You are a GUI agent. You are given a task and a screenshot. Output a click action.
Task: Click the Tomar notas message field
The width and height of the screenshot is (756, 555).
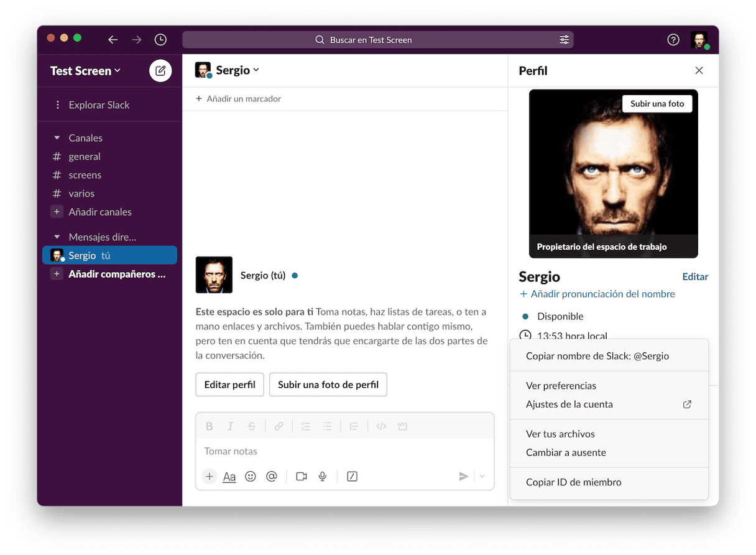pyautogui.click(x=345, y=452)
